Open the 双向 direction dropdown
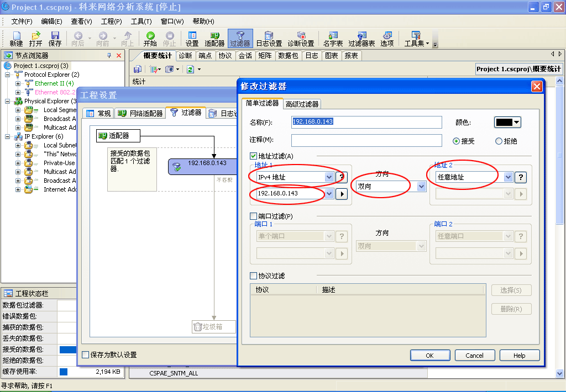566x392 pixels. [422, 187]
